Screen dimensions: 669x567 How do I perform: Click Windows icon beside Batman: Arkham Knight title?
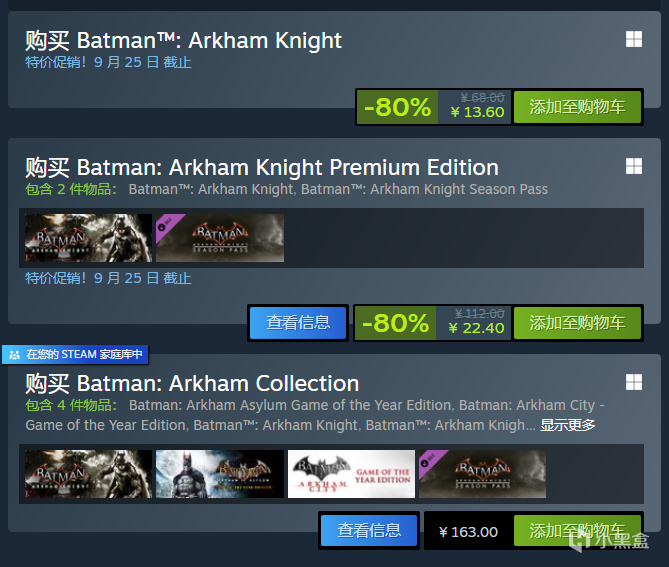(x=633, y=39)
